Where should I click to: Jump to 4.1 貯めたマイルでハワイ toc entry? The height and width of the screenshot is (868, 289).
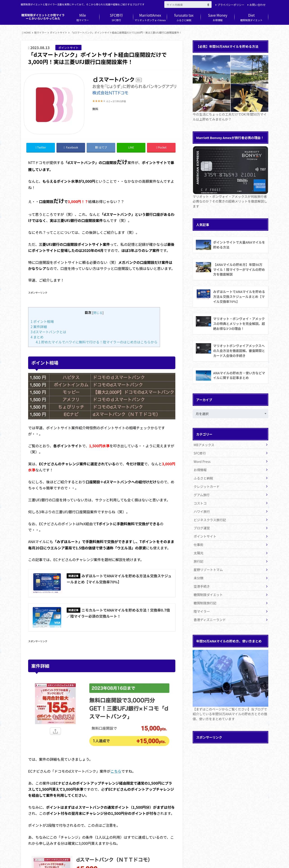[97, 342]
